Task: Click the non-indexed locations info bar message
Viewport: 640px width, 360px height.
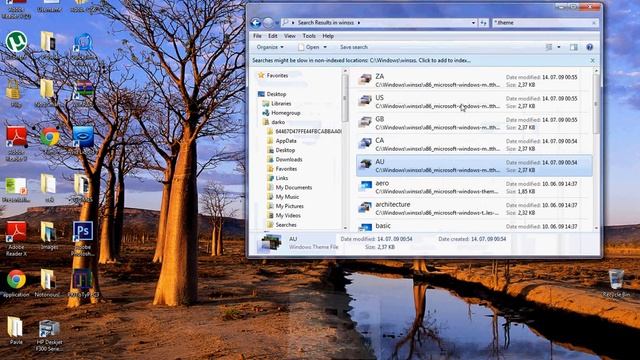Action: (361, 60)
